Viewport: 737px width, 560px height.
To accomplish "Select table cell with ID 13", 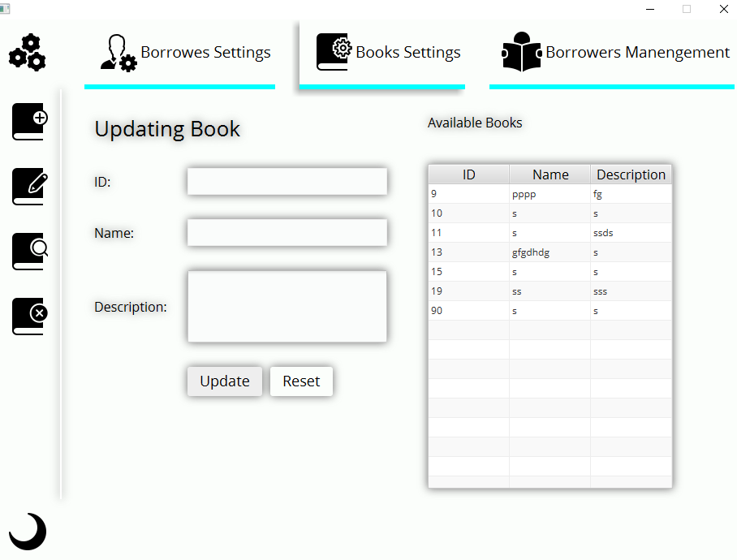I will click(x=468, y=252).
